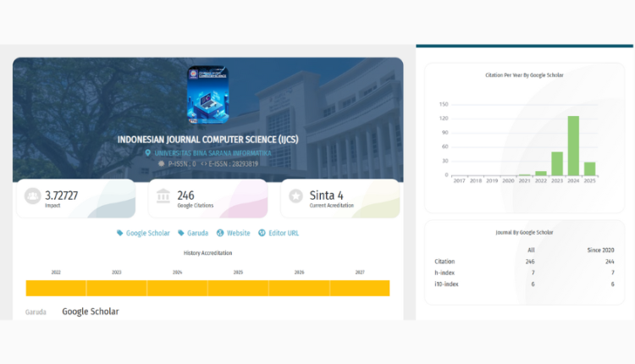Click the Google Scholar tag icon

(120, 233)
